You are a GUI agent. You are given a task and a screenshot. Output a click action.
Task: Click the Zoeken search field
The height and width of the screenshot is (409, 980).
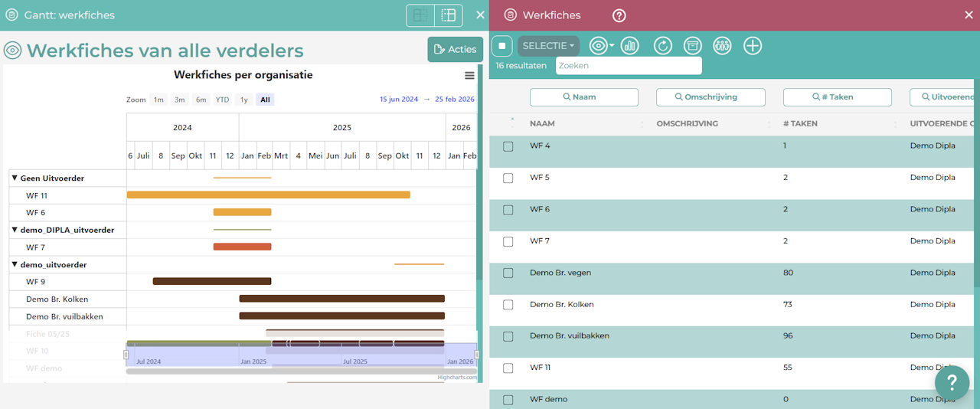point(629,66)
